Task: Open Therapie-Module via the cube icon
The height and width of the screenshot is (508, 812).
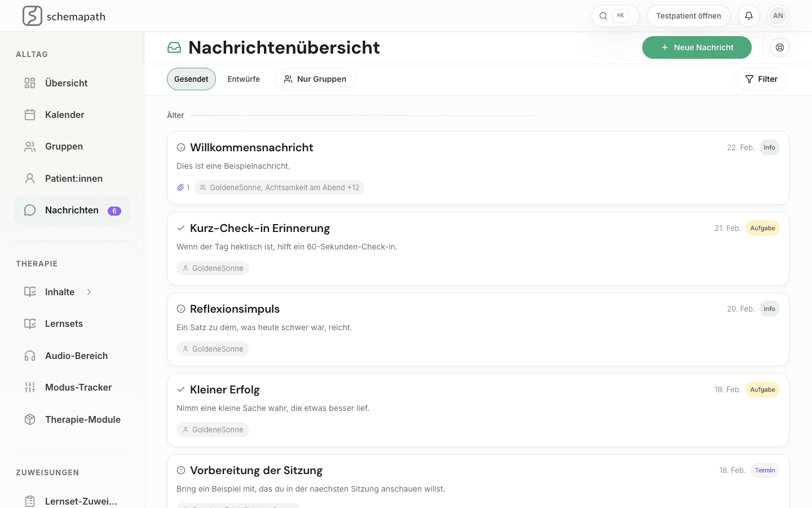Action: point(30,419)
